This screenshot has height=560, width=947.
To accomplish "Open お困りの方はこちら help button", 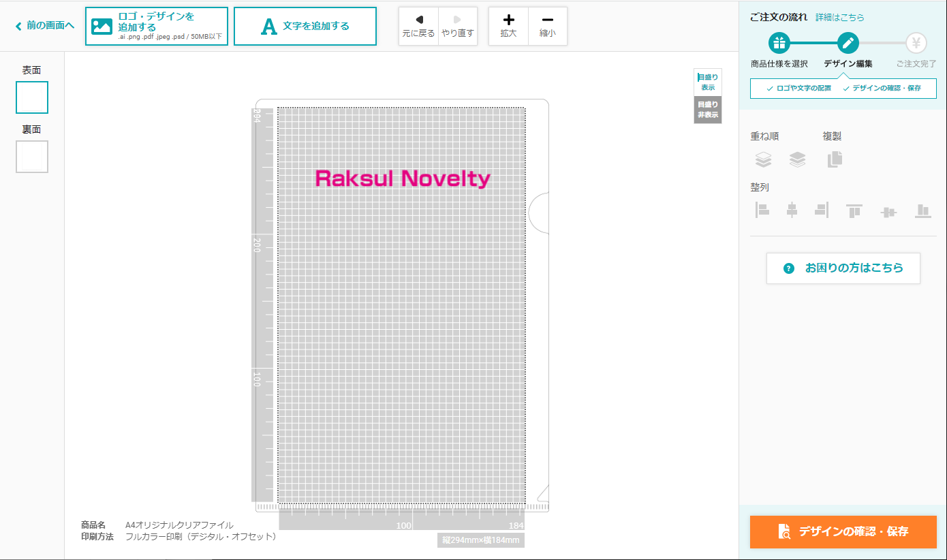I will [x=843, y=268].
